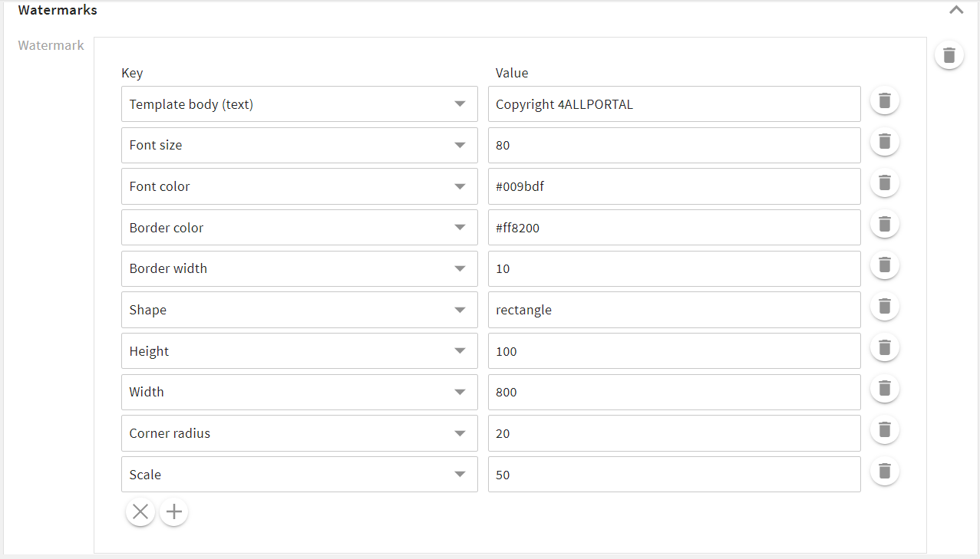Delete the Scale row
This screenshot has width=980, height=559.
coord(884,471)
